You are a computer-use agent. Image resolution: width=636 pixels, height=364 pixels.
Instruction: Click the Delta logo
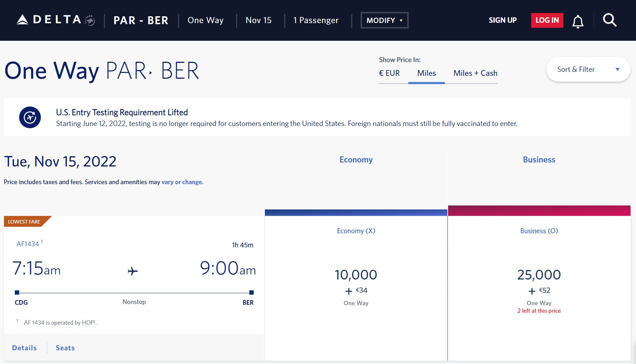tap(56, 20)
